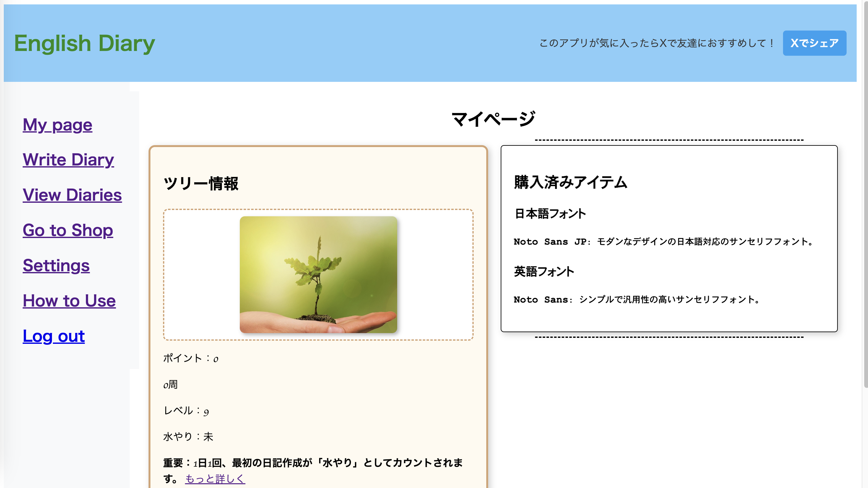Screen dimensions: 868x488
Task: Open View Diaries in sidebar
Action: point(72,195)
